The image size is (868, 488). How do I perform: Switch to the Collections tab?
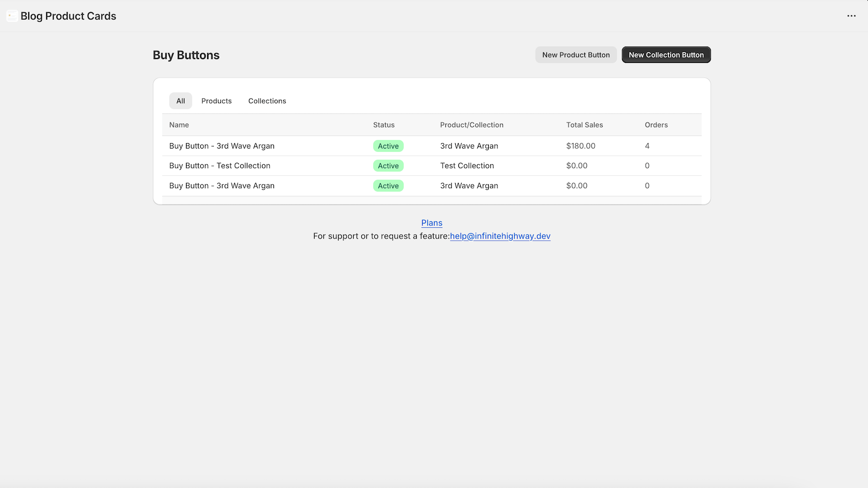(x=267, y=101)
